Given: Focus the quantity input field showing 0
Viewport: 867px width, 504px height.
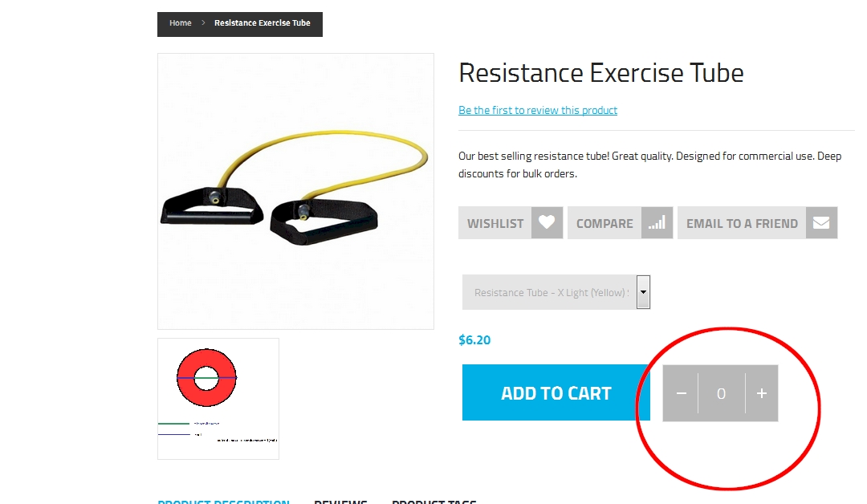Looking at the screenshot, I should click(x=721, y=393).
